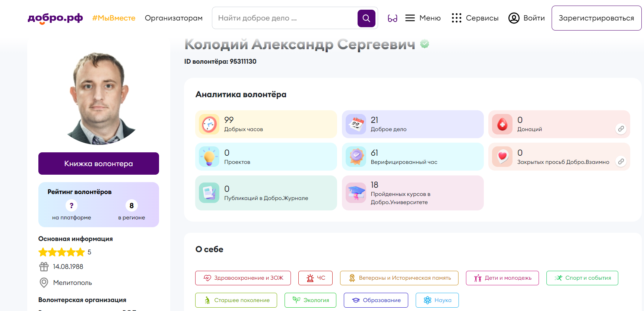The image size is (644, 311).
Task: Click the Аналитика волонтёра heading
Action: coord(241,95)
